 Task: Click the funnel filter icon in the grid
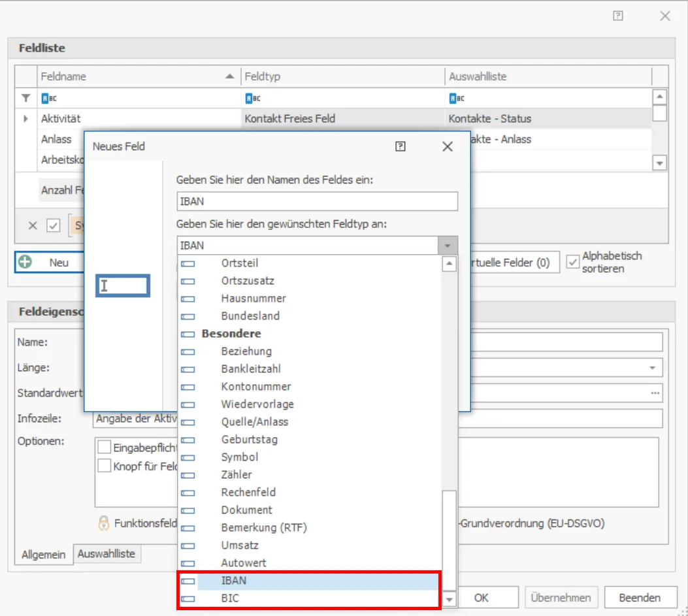(26, 98)
